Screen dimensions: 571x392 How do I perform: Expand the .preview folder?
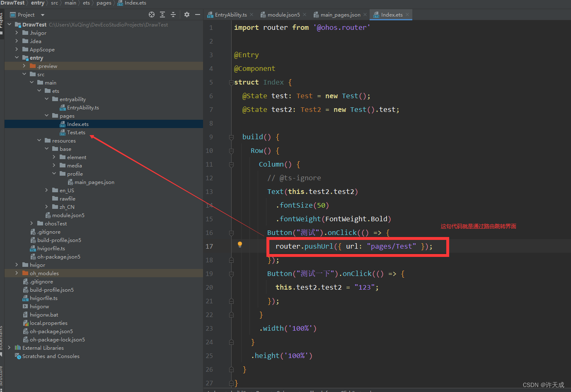(x=24, y=66)
